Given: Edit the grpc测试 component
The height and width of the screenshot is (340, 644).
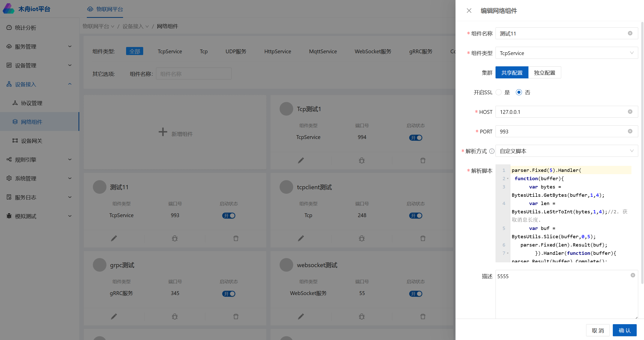Looking at the screenshot, I should pos(114,316).
